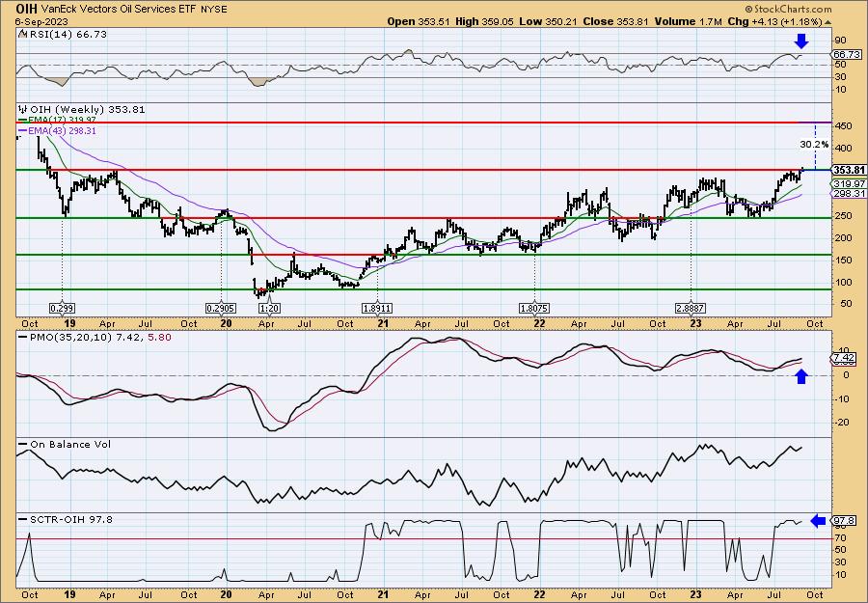Click the 30.2% upside target label

coord(814,144)
